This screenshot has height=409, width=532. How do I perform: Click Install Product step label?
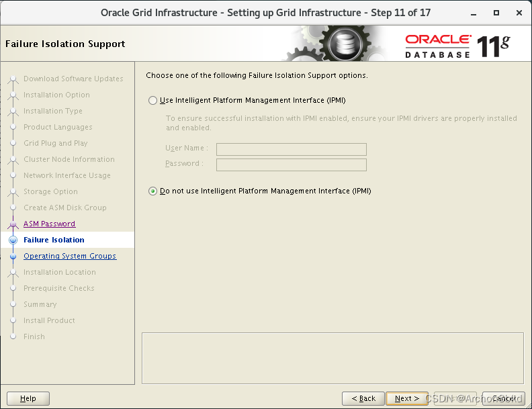tap(49, 320)
